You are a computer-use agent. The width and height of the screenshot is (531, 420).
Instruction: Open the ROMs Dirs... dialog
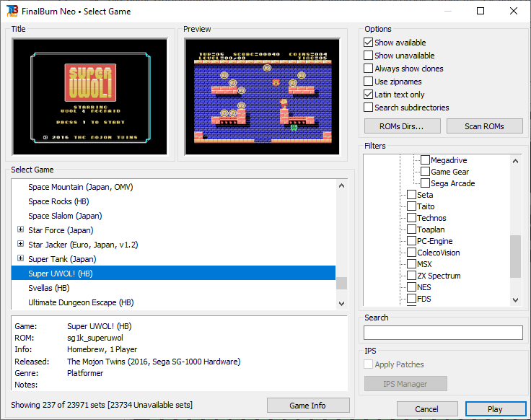403,126
